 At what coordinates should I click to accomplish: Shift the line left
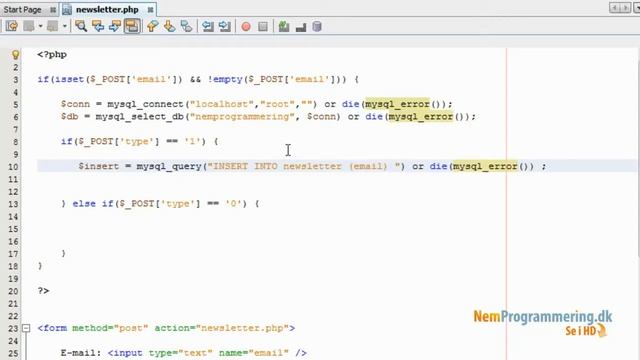(208, 27)
